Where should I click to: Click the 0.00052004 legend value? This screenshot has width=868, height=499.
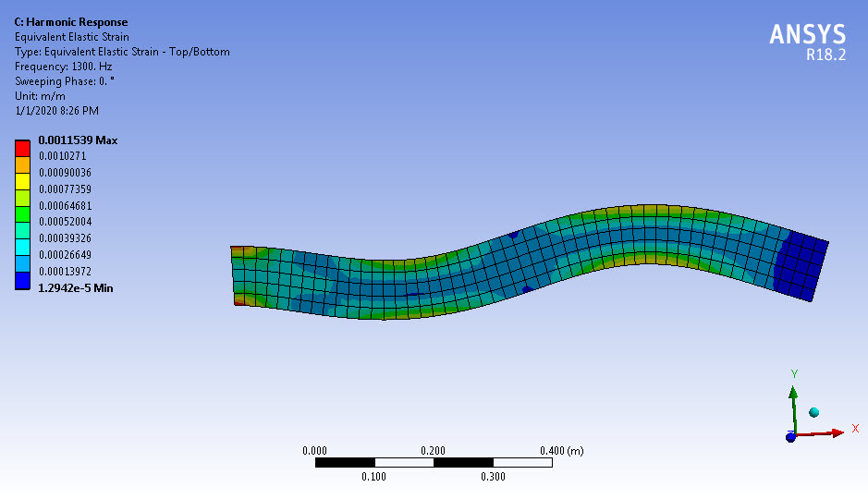[65, 222]
